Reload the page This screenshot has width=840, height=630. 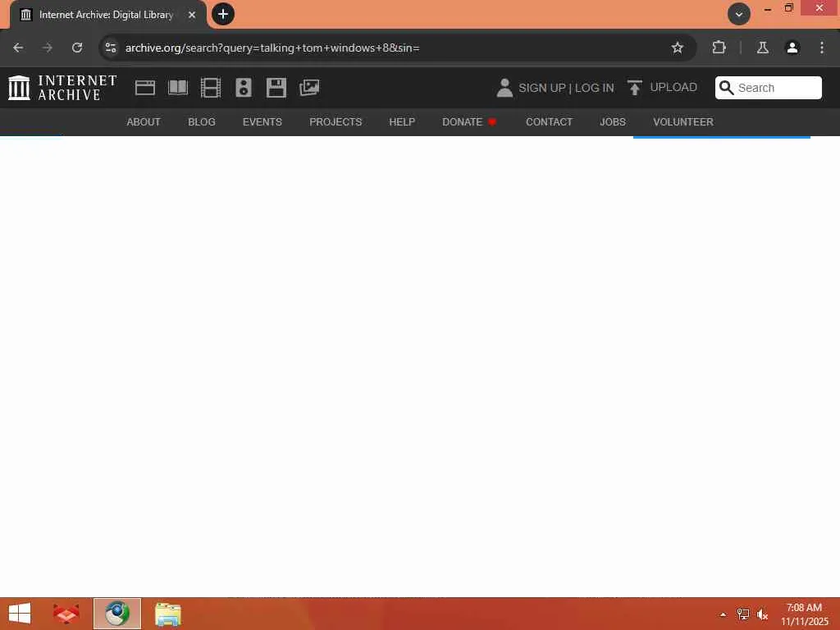(77, 48)
